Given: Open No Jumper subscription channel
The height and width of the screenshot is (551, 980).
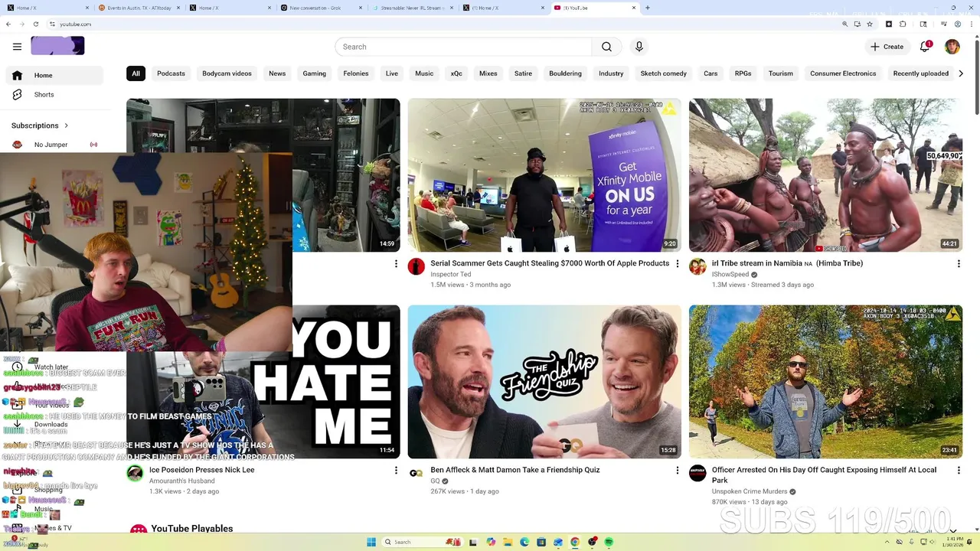Looking at the screenshot, I should point(54,145).
